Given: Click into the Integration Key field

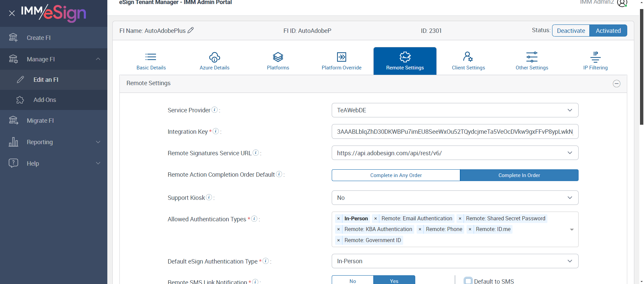Looking at the screenshot, I should pos(455,131).
